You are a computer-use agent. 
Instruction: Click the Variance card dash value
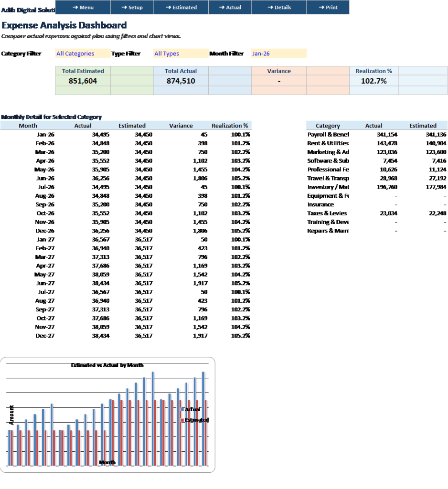(x=279, y=81)
